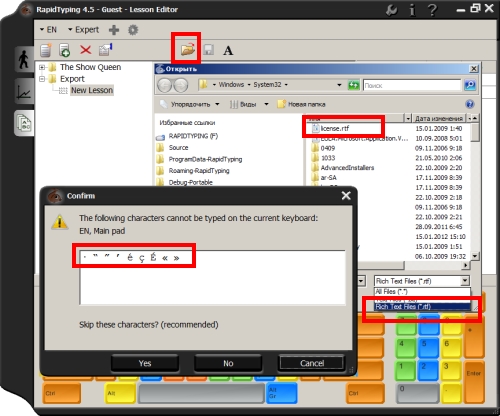
Task: Click System32 breadcrumb in address bar
Action: click(267, 85)
